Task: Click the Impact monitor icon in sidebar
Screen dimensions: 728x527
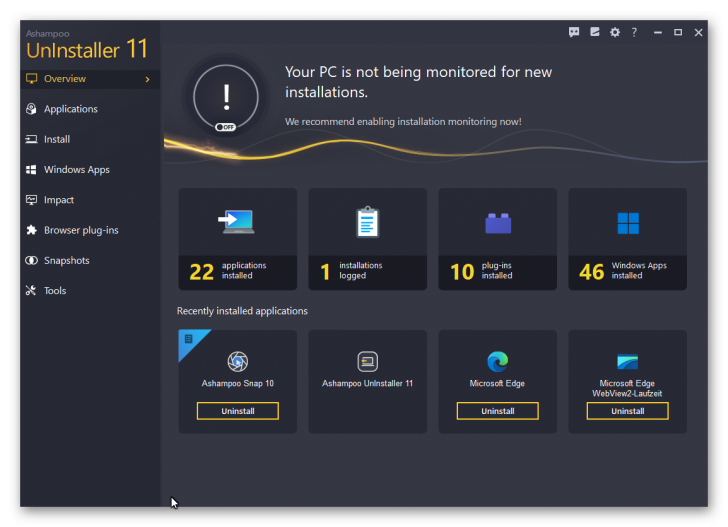Action: [x=31, y=200]
